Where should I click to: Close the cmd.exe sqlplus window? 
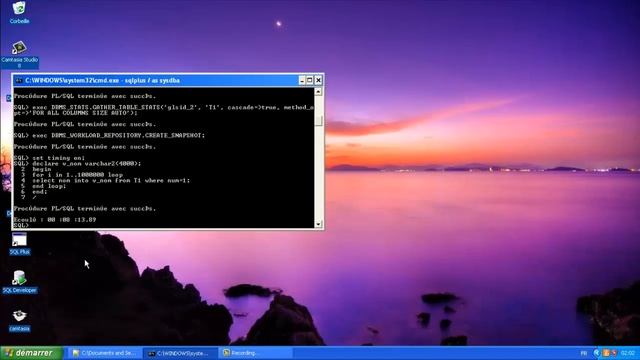318,80
